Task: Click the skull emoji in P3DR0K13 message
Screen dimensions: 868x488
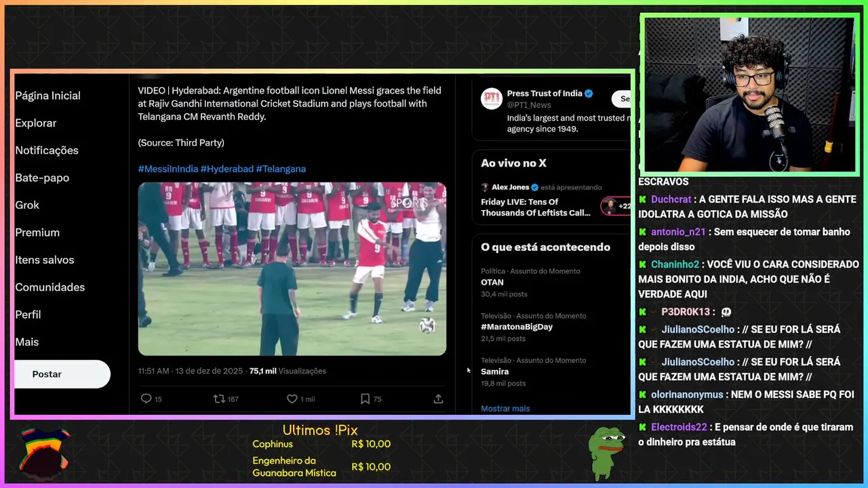Action: tap(726, 312)
